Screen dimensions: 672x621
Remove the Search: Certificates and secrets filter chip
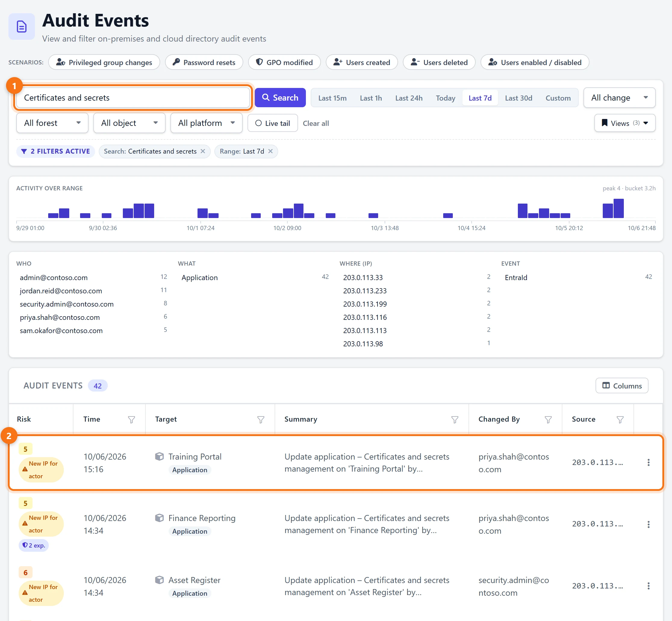[203, 151]
